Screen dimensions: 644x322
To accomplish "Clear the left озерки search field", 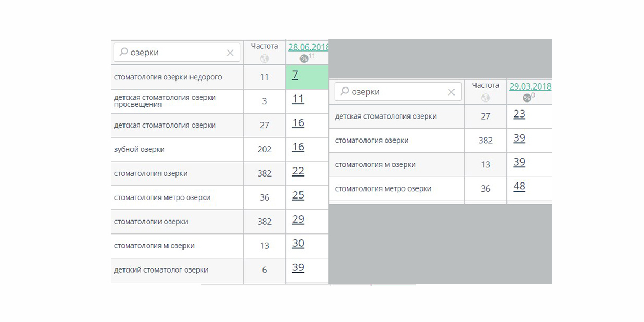I will [230, 53].
